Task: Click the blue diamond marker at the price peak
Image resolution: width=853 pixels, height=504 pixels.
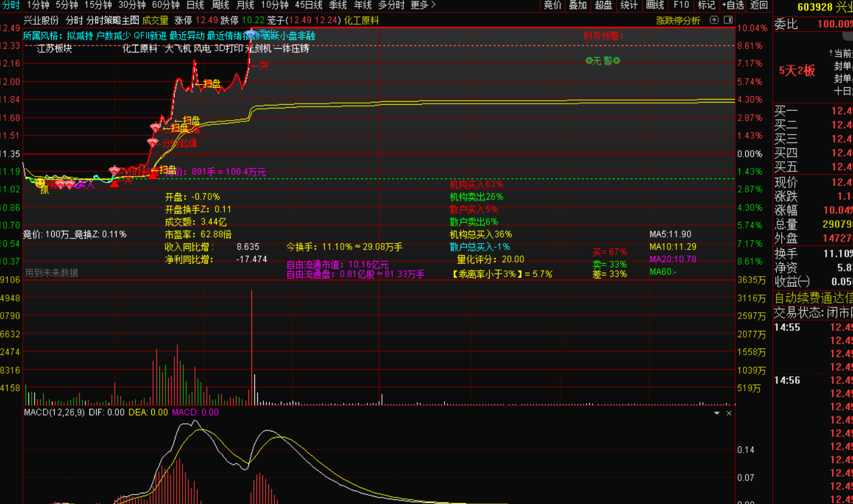Action: 251,35
